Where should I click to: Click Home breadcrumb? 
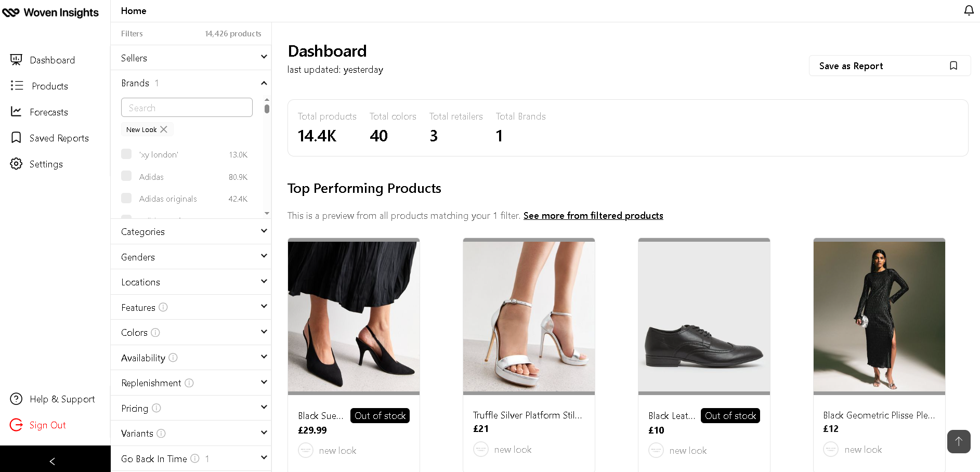tap(134, 10)
